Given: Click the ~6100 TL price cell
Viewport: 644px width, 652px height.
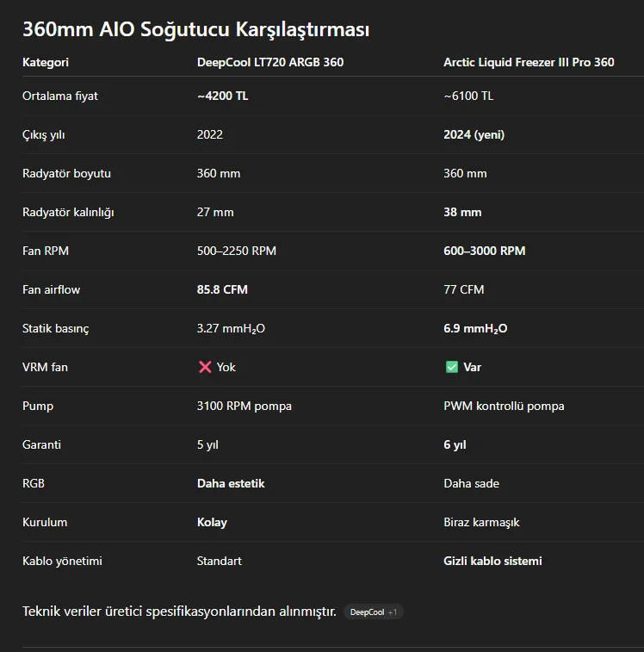Looking at the screenshot, I should (468, 96).
